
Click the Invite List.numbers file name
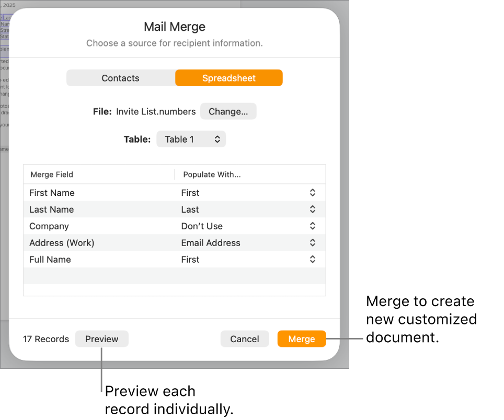[x=155, y=111]
